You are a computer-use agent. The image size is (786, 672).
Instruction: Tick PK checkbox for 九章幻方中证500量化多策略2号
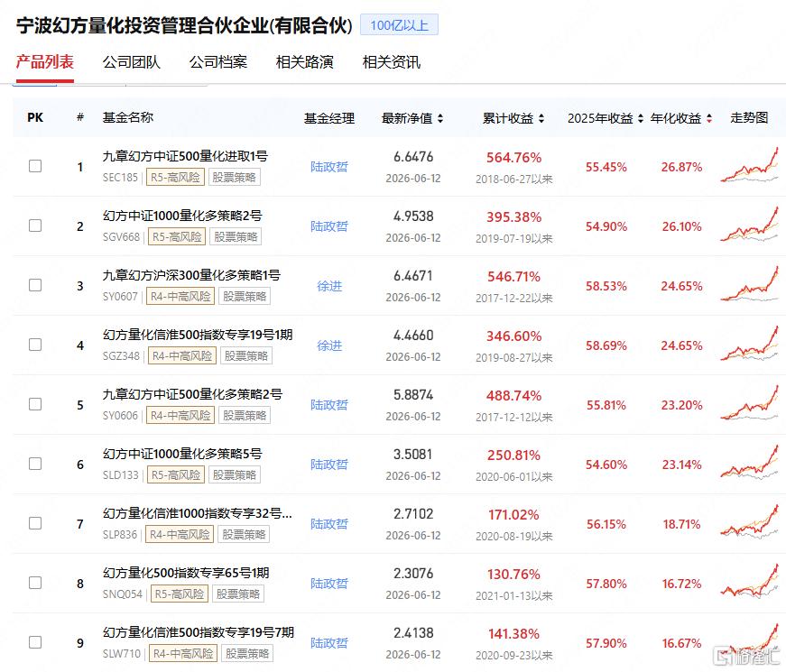tap(35, 404)
